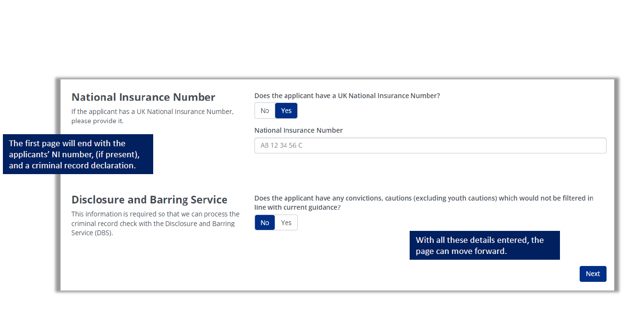Click the annotation about moving the page forward

click(x=485, y=245)
